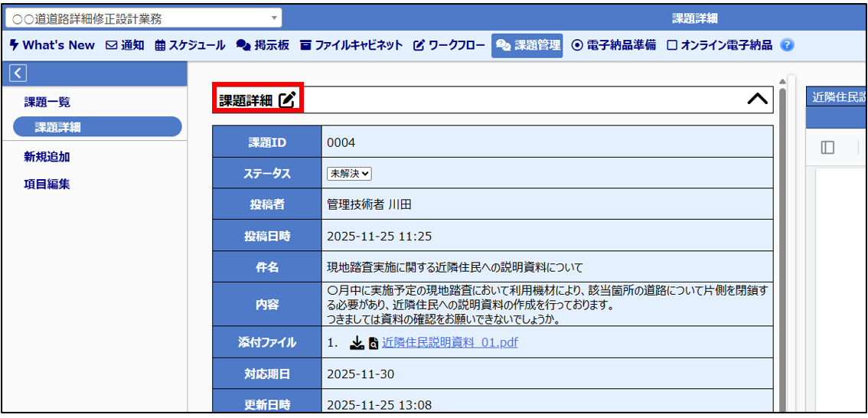Open the ○○道道路詳細修正設計業務 project dropdown

click(143, 18)
